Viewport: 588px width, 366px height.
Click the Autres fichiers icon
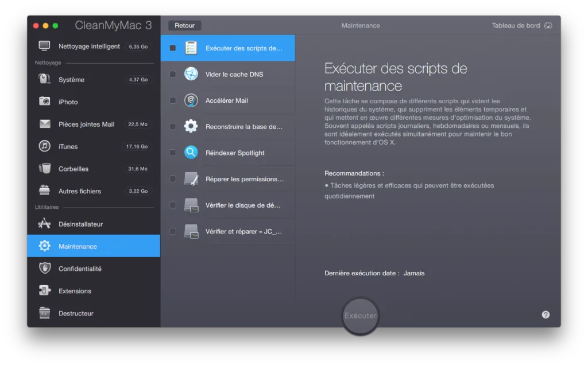[44, 190]
